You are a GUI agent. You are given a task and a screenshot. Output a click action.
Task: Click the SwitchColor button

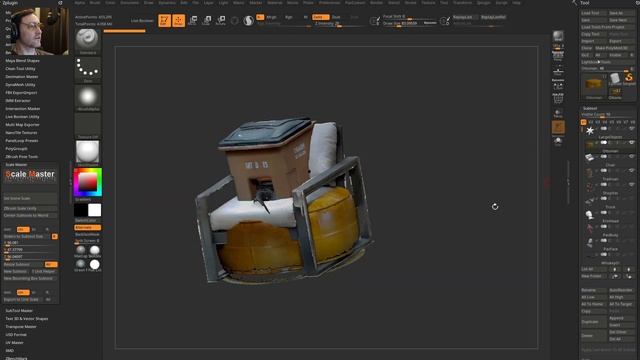87,220
